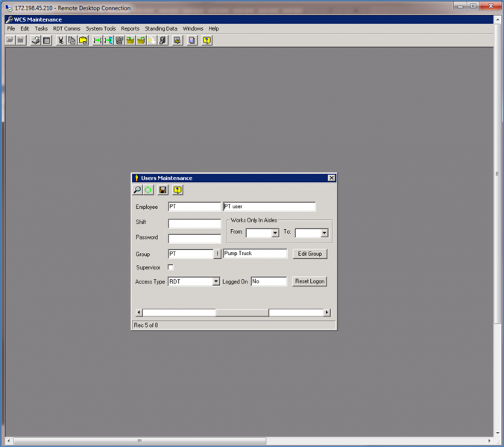Tick the Supervisor checkbox
The height and width of the screenshot is (447, 504).
171,267
